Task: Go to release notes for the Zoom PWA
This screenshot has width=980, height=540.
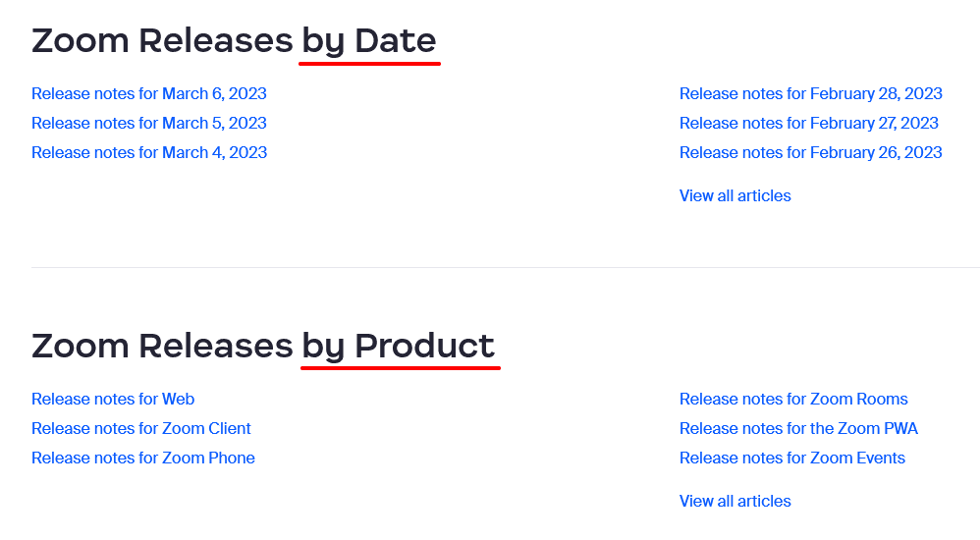Action: 798,429
